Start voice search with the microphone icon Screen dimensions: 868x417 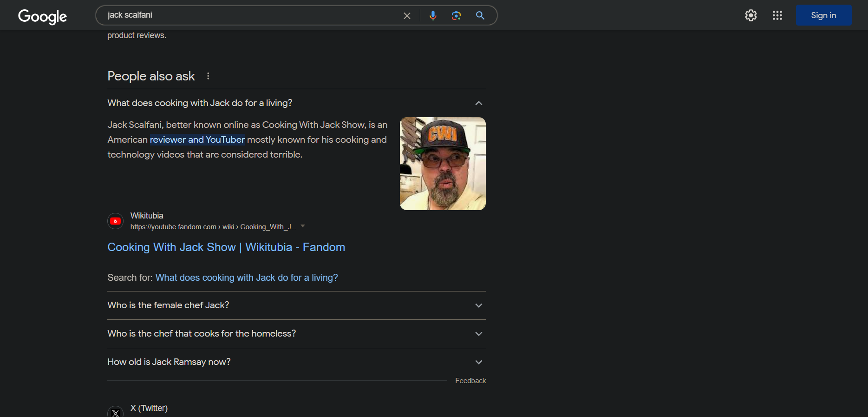click(433, 15)
